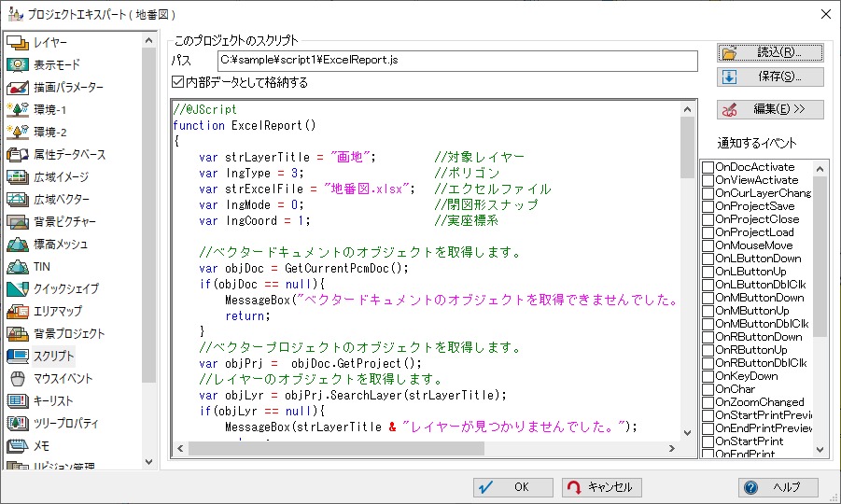The image size is (841, 504).
Task: Check the OnChar event
Action: coord(708,389)
